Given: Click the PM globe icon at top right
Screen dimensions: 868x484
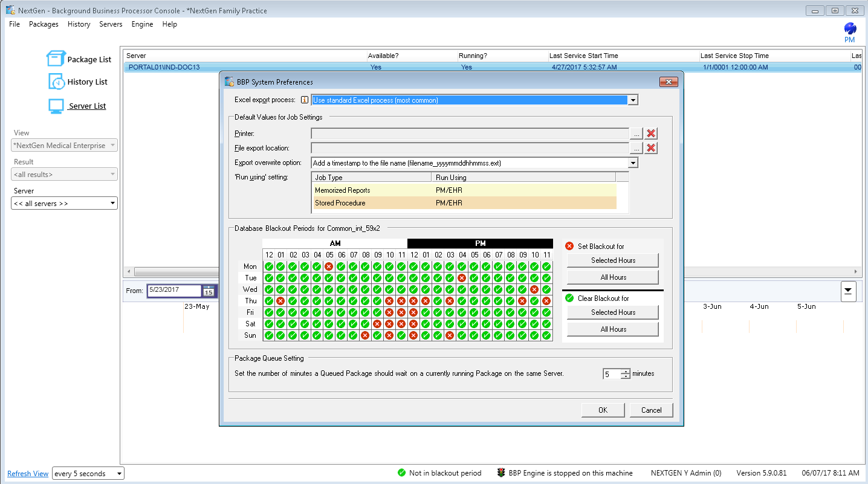Looking at the screenshot, I should (850, 28).
